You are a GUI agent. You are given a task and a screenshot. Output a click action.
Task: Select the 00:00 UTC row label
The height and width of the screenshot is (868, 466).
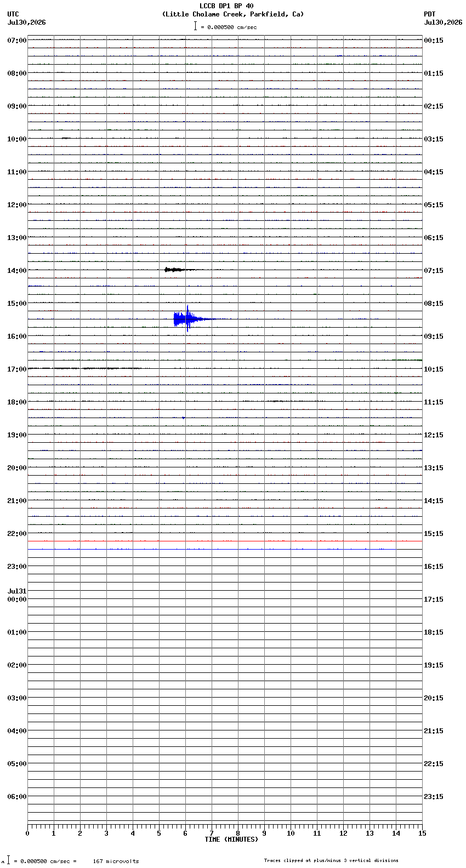click(x=17, y=599)
